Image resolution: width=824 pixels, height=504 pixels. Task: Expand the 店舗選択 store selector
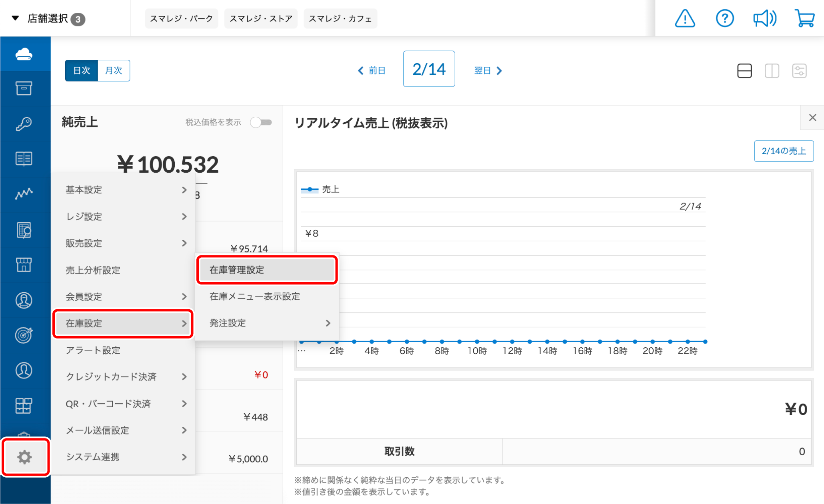point(48,18)
